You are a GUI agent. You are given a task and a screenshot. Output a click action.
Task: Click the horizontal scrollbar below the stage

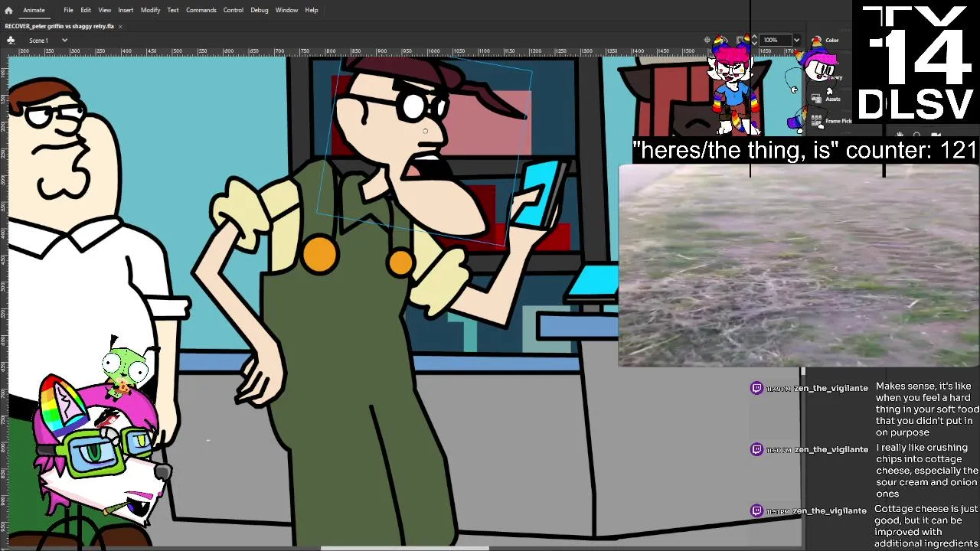[404, 548]
